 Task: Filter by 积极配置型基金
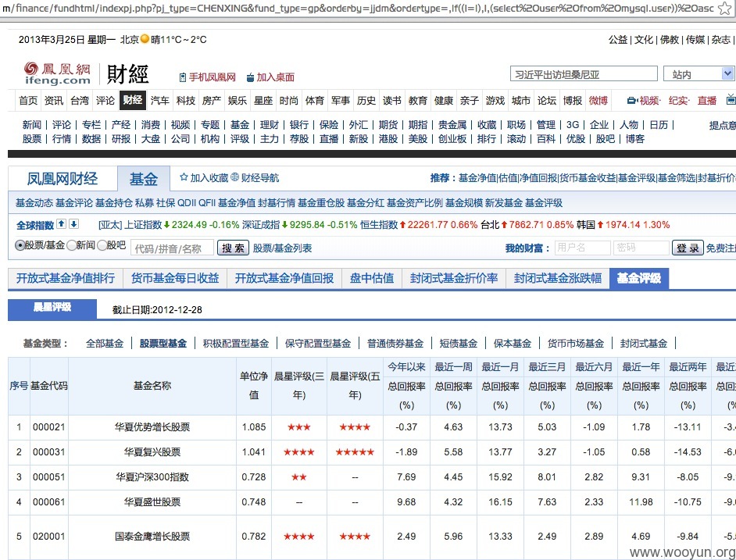coord(236,343)
